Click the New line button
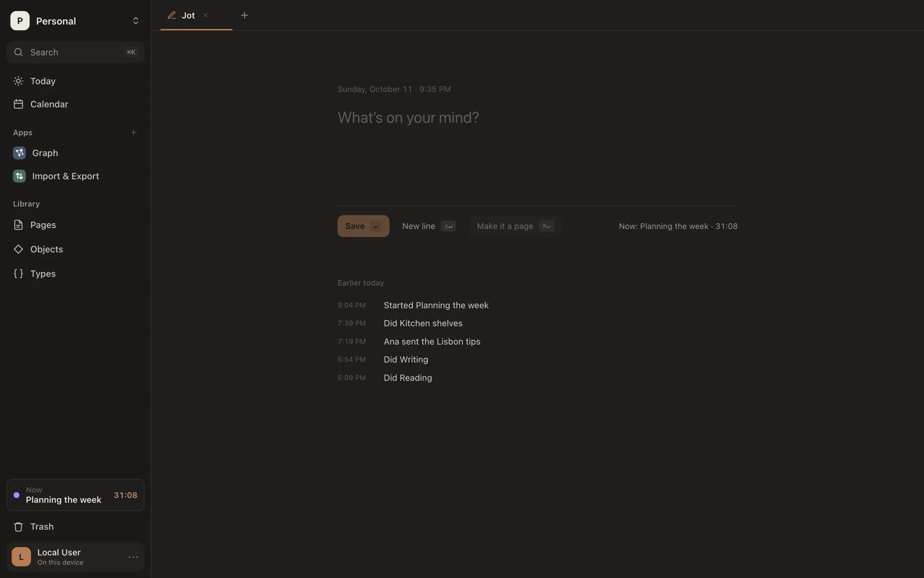Viewport: 924px width, 578px height. 429,226
